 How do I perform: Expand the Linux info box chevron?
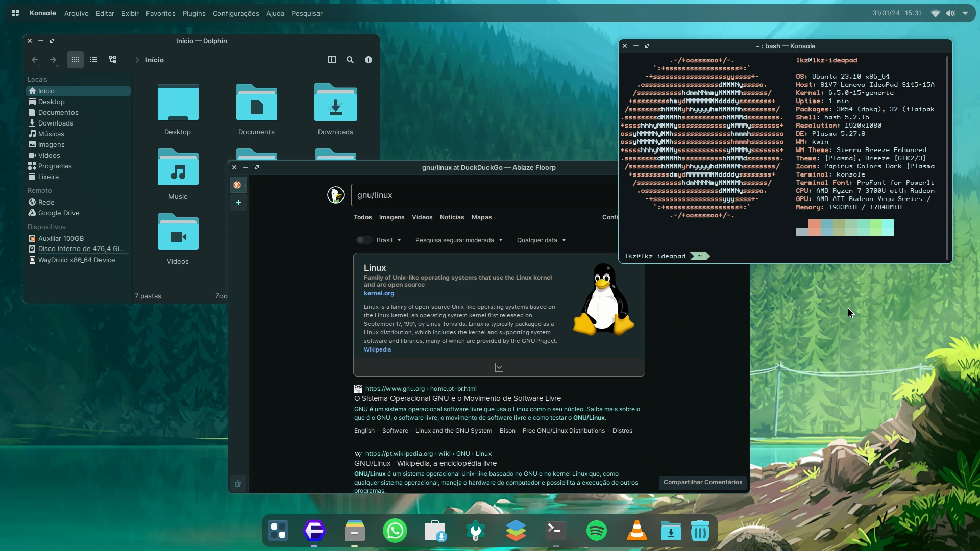(498, 367)
